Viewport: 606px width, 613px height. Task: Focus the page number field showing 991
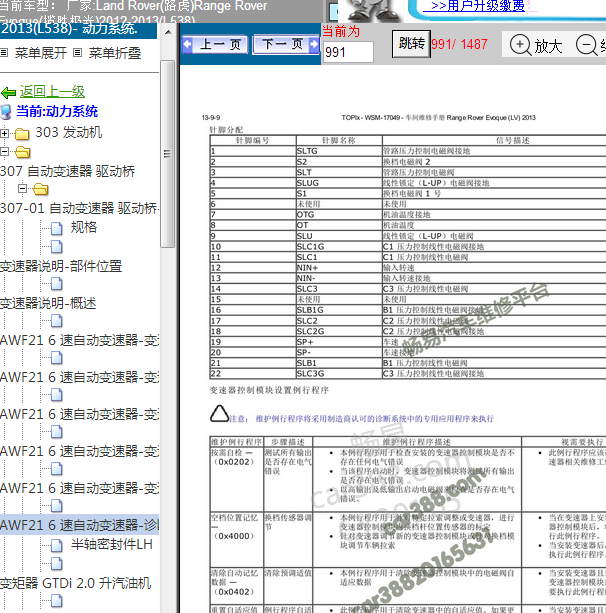tap(349, 52)
